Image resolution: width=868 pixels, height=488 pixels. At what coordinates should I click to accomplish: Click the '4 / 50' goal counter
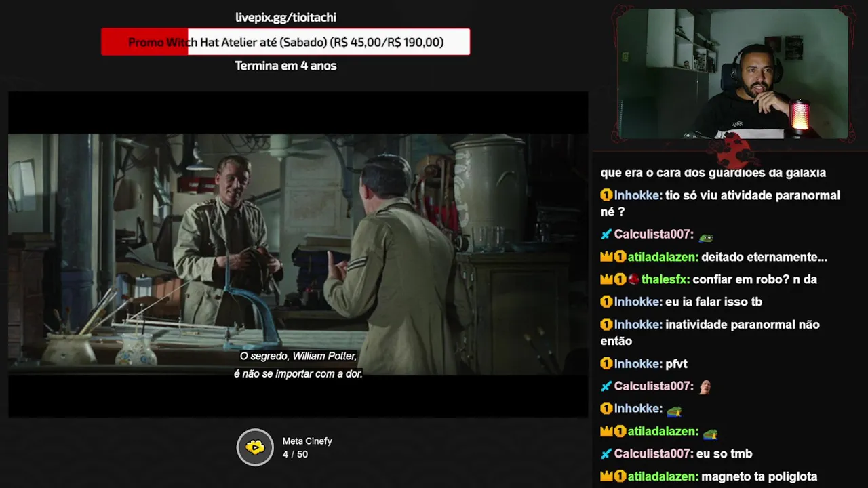pyautogui.click(x=295, y=454)
